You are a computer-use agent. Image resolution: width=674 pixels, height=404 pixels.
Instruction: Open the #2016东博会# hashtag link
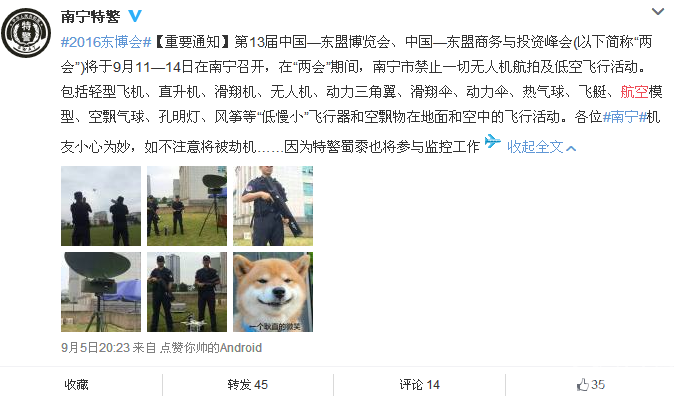106,42
